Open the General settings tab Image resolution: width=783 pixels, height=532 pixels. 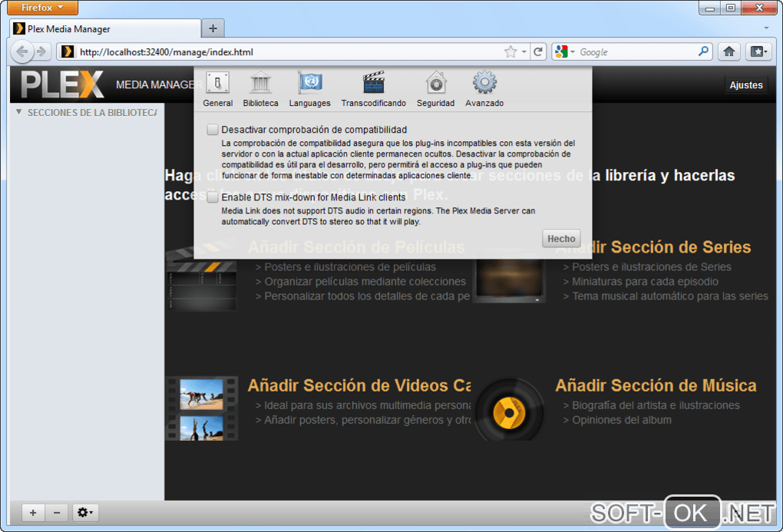coord(218,89)
